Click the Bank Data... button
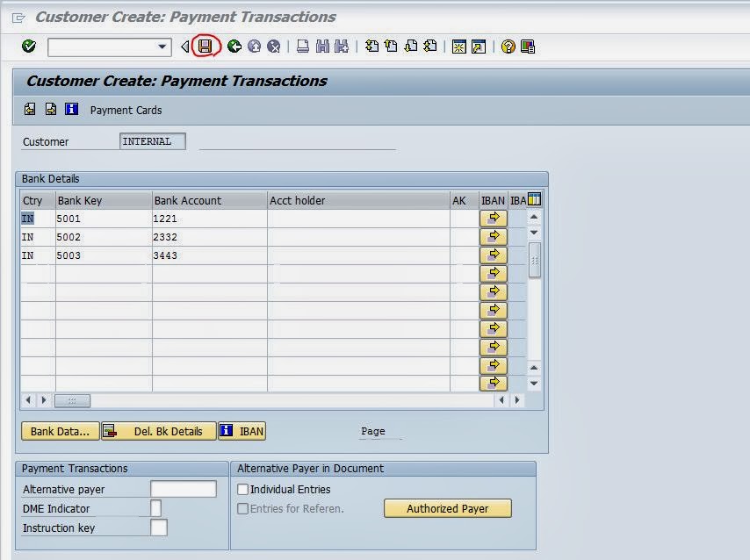 (60, 431)
